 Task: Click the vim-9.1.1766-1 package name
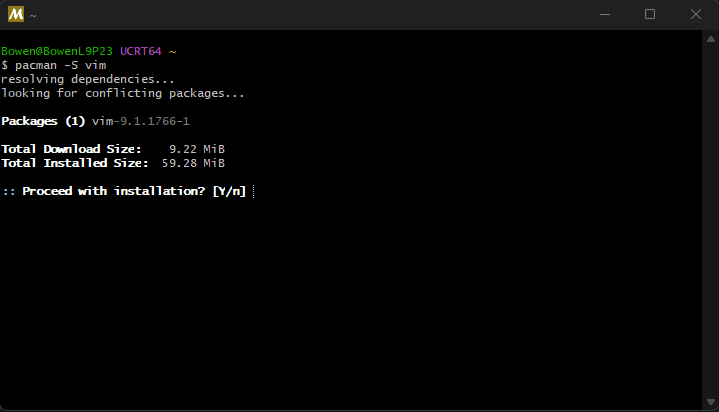pyautogui.click(x=140, y=121)
